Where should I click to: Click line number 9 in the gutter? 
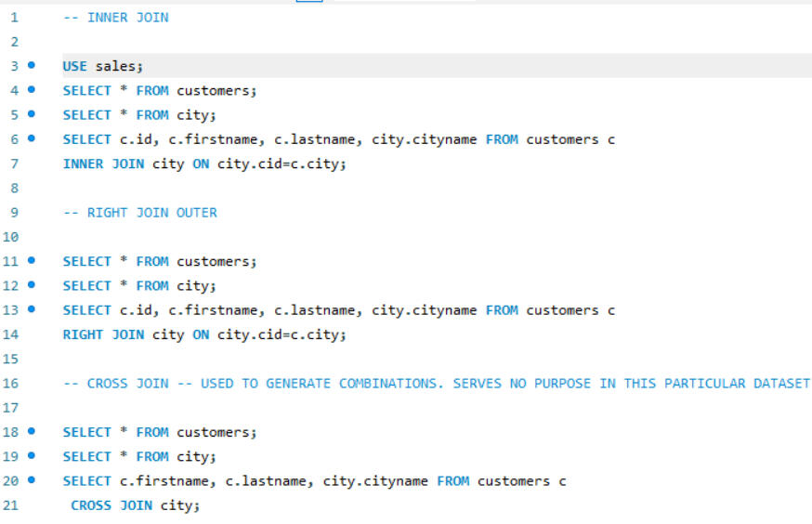tap(14, 213)
